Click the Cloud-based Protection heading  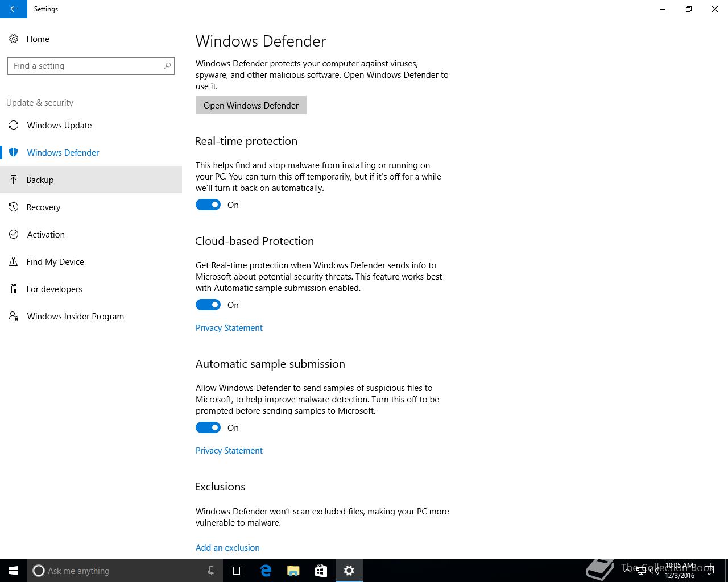(254, 241)
